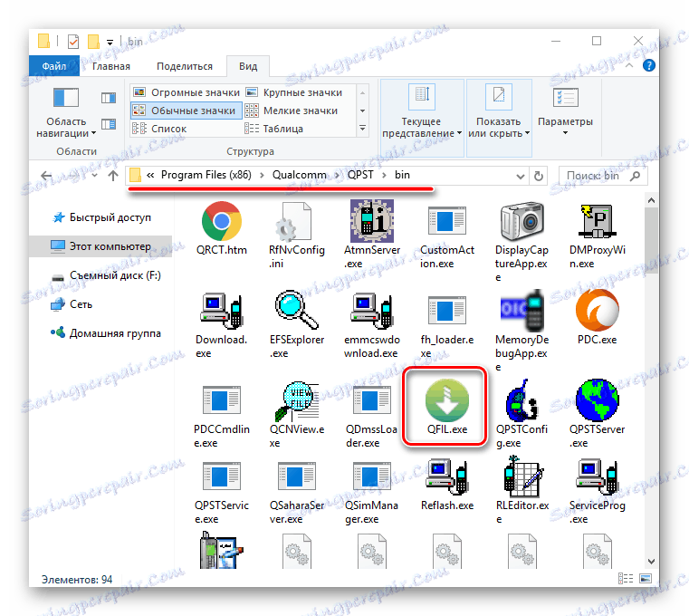Open address bar history dropdown arrow
The height and width of the screenshot is (616, 689).
[x=521, y=177]
